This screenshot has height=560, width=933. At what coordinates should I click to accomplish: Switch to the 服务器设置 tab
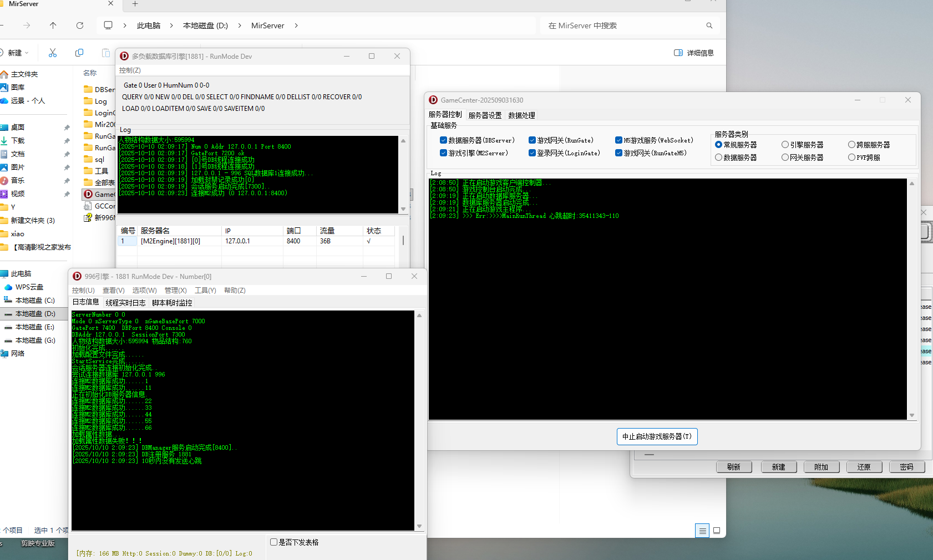(485, 115)
